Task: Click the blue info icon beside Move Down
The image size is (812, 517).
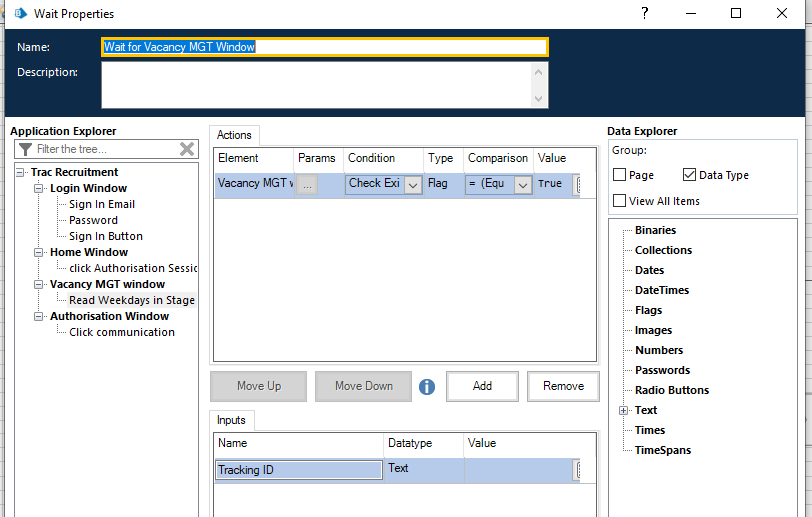Action: coord(427,386)
